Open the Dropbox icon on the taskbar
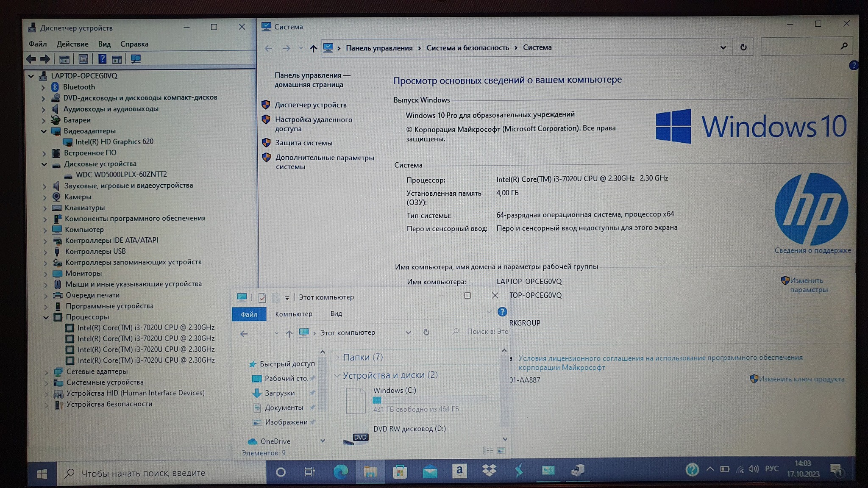Viewport: 868px width, 488px height. [489, 471]
